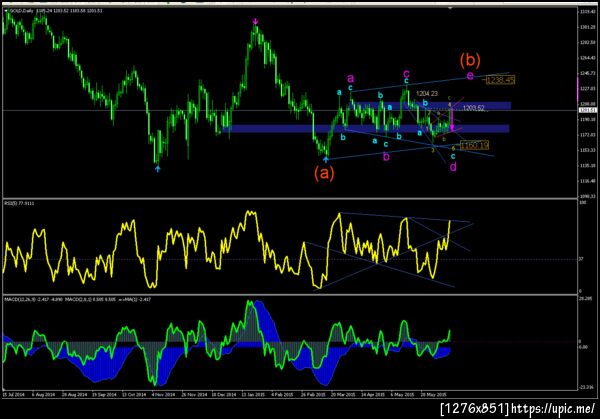This screenshot has width=600, height=419.
Task: Select the orange (b) wave label
Action: pos(470,60)
